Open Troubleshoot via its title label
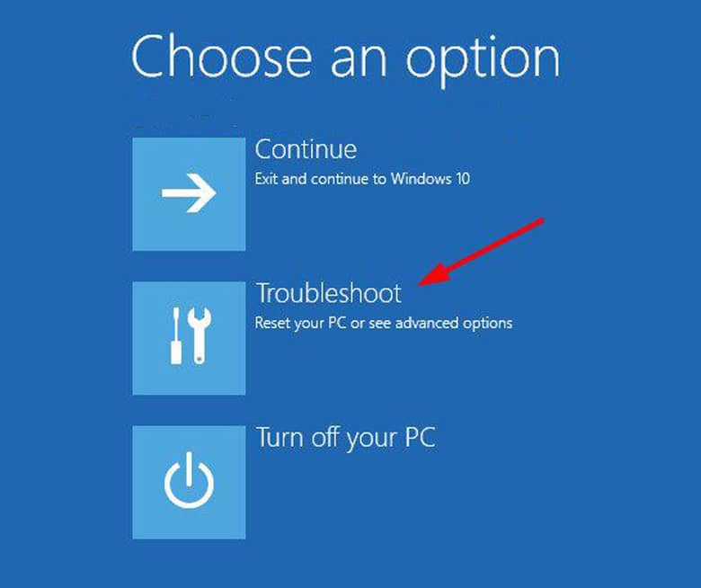Viewport: 701px width, 588px height. click(x=329, y=293)
